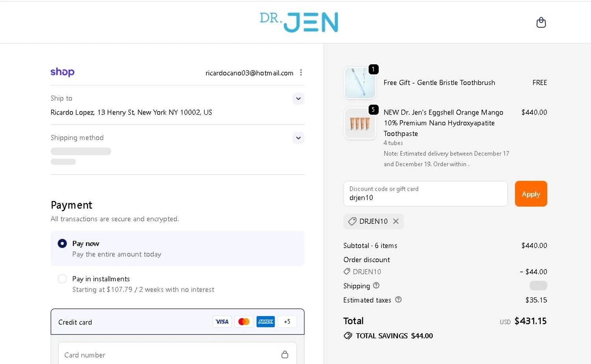This screenshot has width=591, height=364.
Task: Click the email ricardocano03@hotmail.com
Action: (x=249, y=73)
